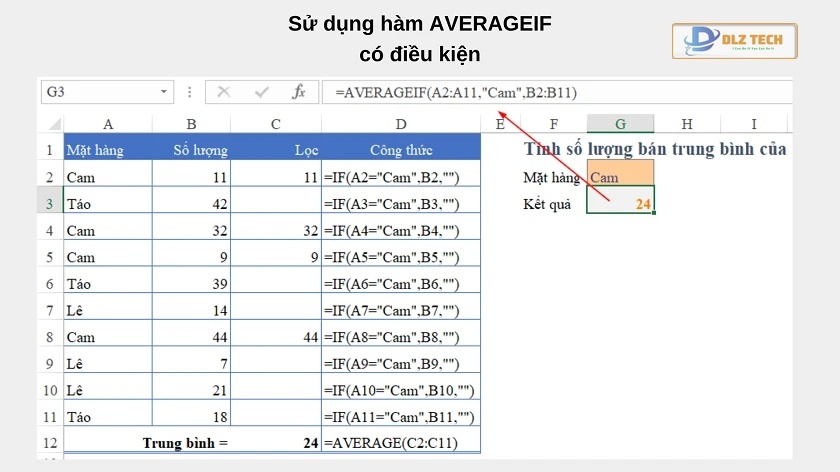Select the orange Cam cell in G2

coord(620,177)
